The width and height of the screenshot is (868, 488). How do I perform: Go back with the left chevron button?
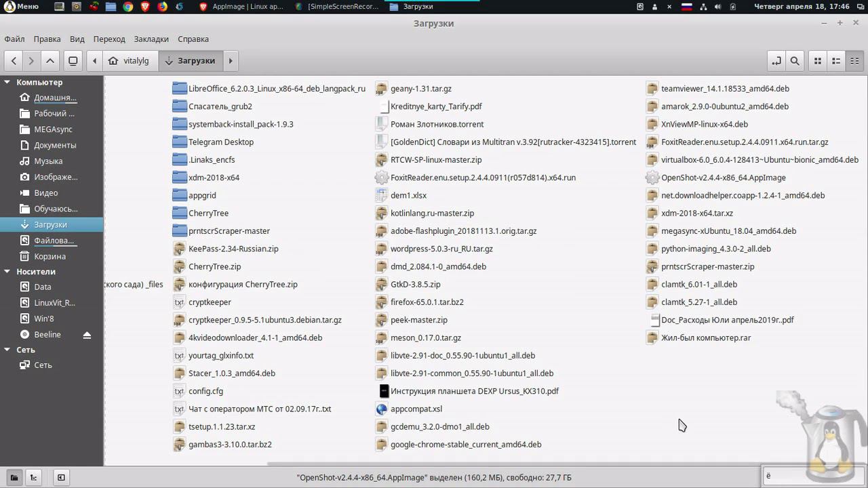(14, 60)
